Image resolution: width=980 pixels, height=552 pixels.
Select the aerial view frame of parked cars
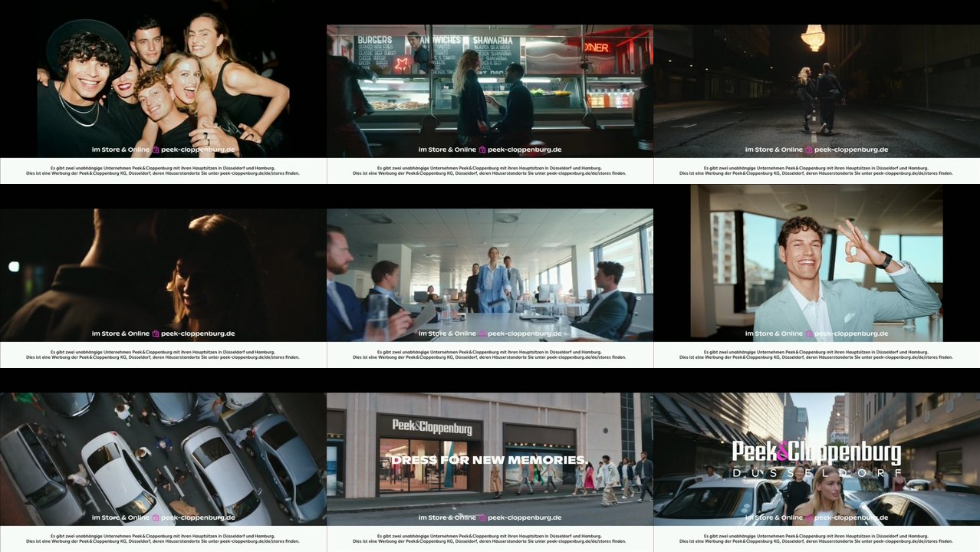163,459
